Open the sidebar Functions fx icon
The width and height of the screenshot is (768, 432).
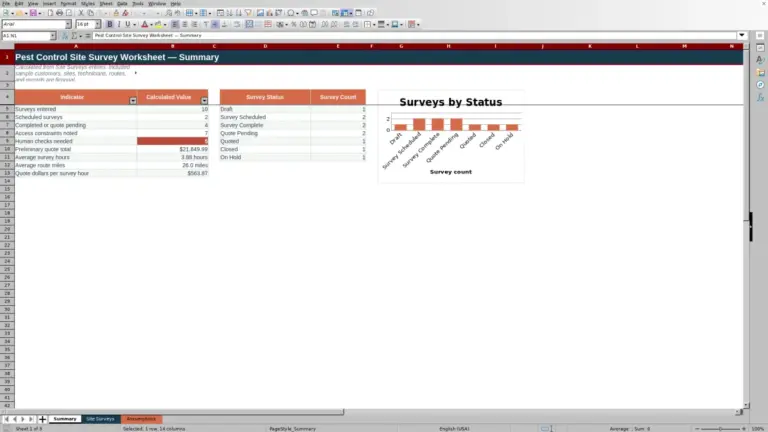(760, 97)
